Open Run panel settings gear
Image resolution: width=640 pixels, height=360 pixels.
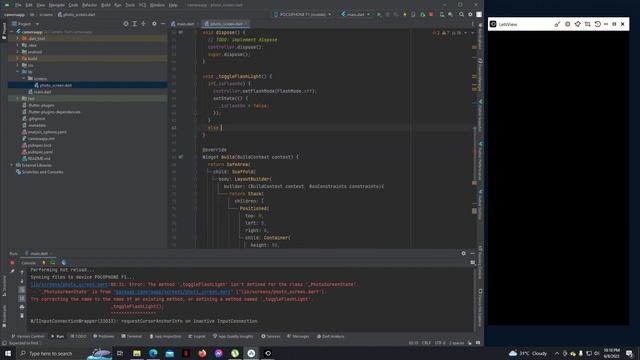pyautogui.click(x=463, y=253)
